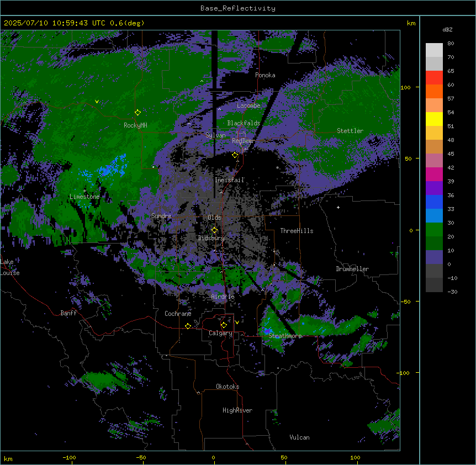Click the Calgary city label

220,333
